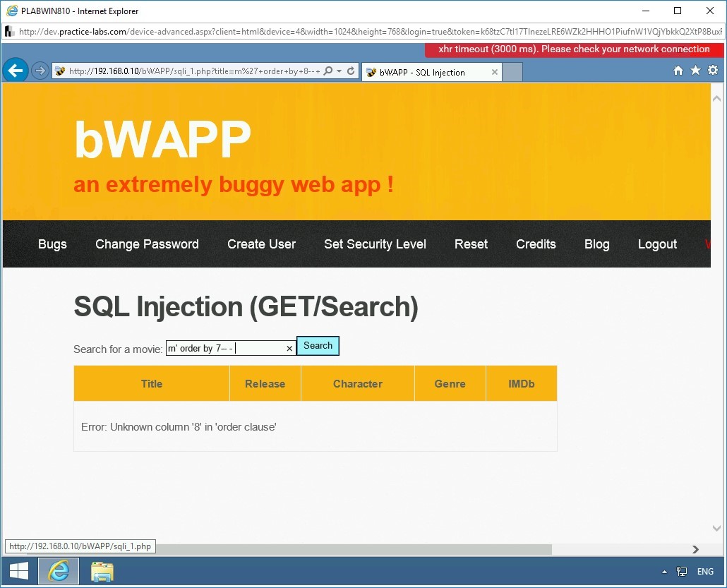
Task: Log out of bWAPP
Action: click(657, 244)
